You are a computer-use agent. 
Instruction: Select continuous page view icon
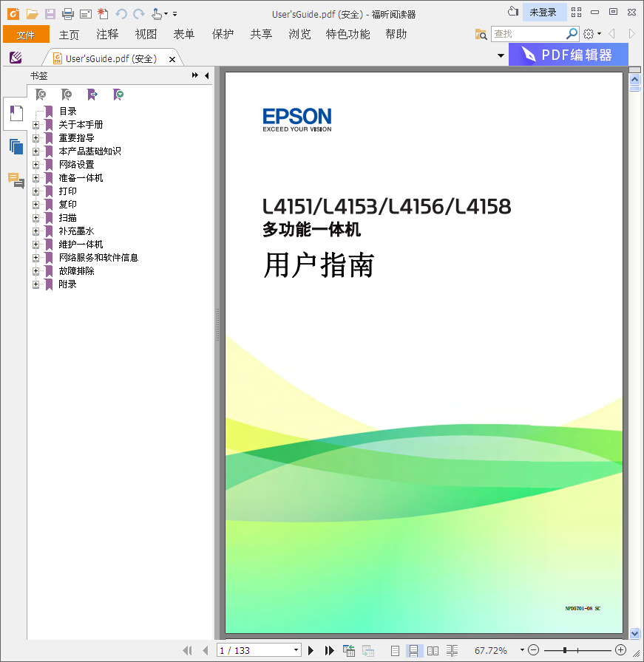pyautogui.click(x=414, y=651)
